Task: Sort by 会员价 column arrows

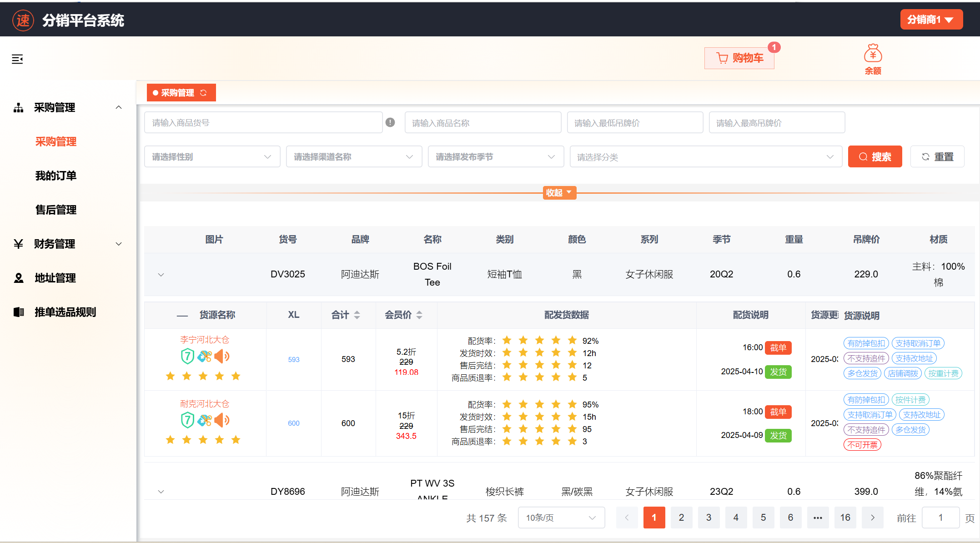Action: point(419,315)
